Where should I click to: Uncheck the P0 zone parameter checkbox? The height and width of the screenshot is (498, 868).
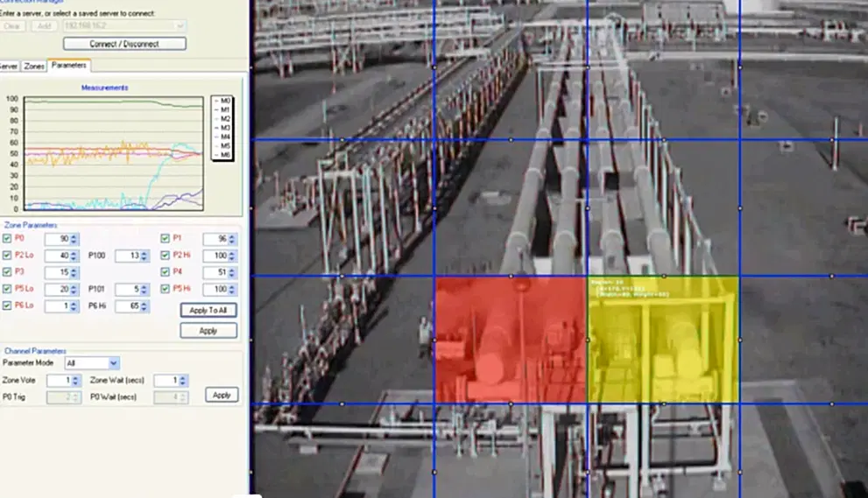point(8,238)
